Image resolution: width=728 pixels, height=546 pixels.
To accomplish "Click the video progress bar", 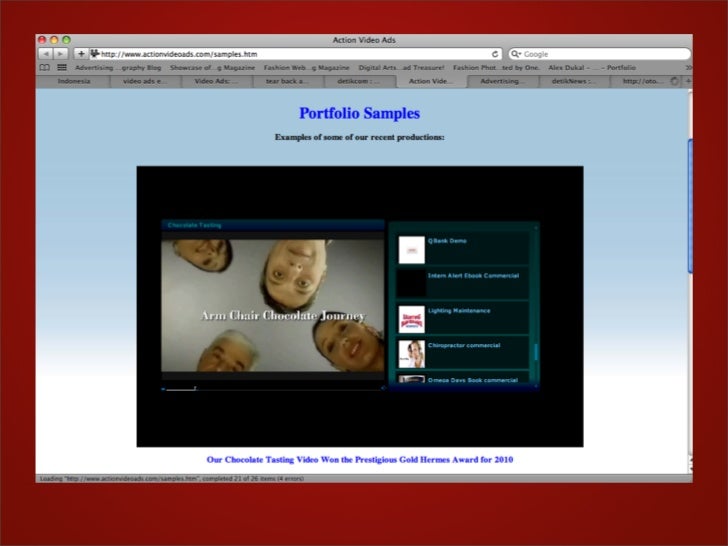I will point(273,389).
